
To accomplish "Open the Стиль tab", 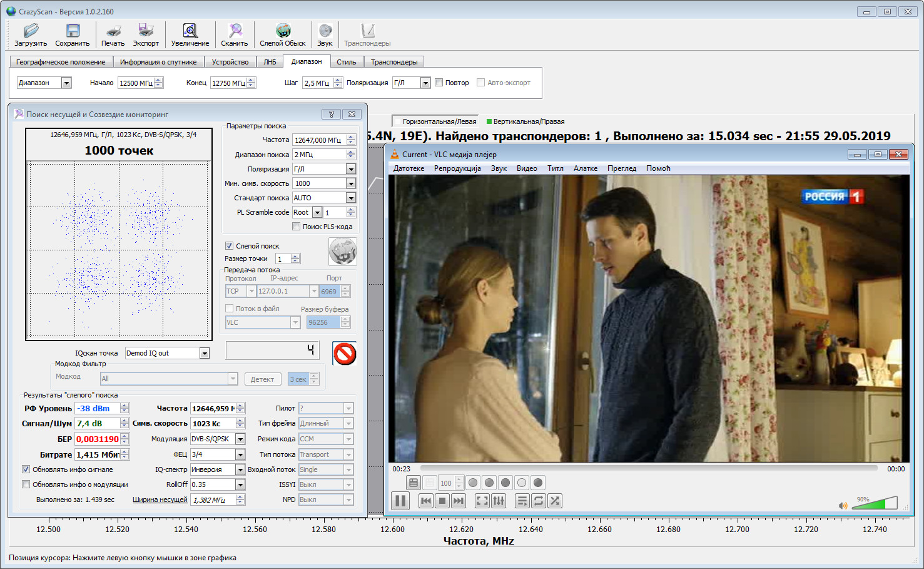I will 347,62.
